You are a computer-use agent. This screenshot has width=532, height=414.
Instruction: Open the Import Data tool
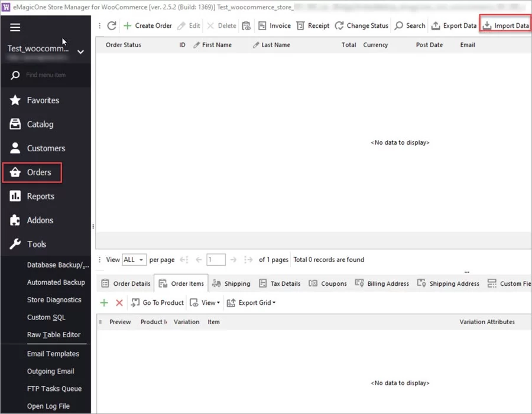click(505, 25)
